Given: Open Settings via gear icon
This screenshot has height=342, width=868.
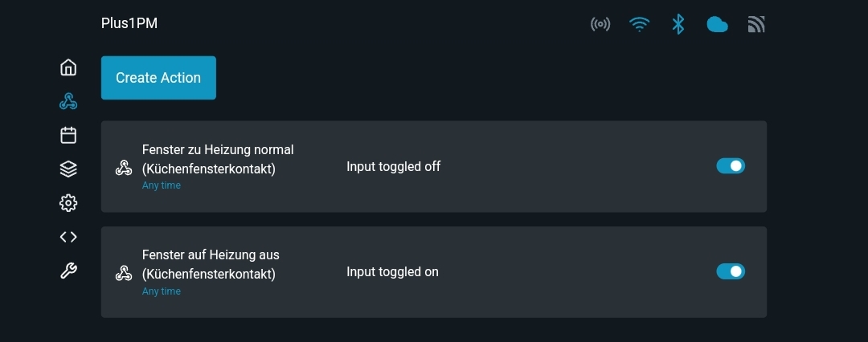Looking at the screenshot, I should (x=68, y=203).
